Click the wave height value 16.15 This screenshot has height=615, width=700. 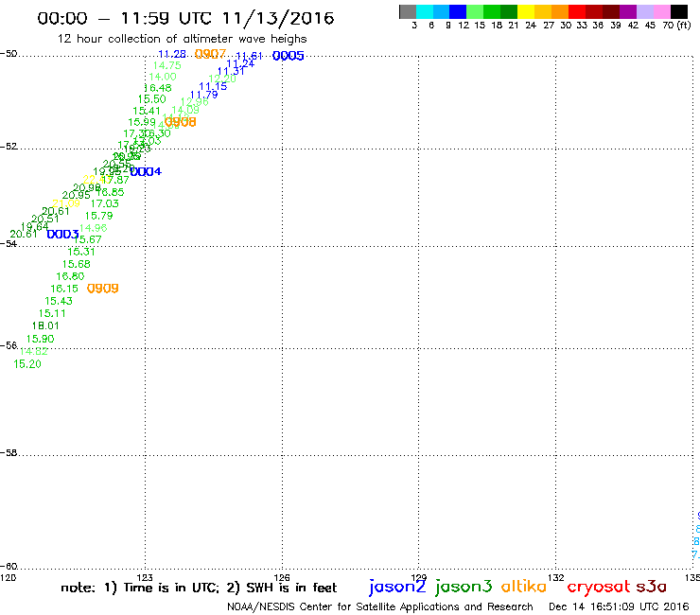tap(64, 289)
